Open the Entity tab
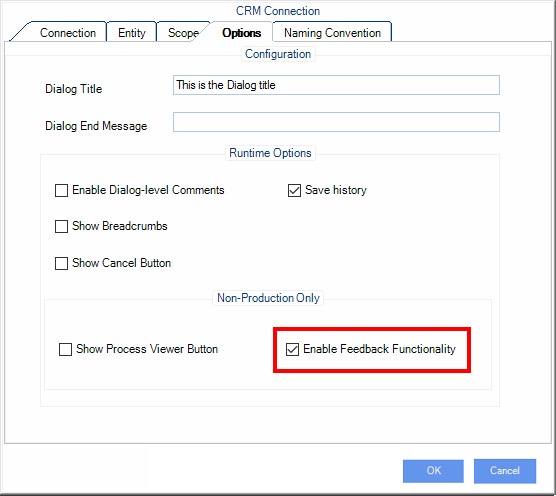 click(132, 33)
